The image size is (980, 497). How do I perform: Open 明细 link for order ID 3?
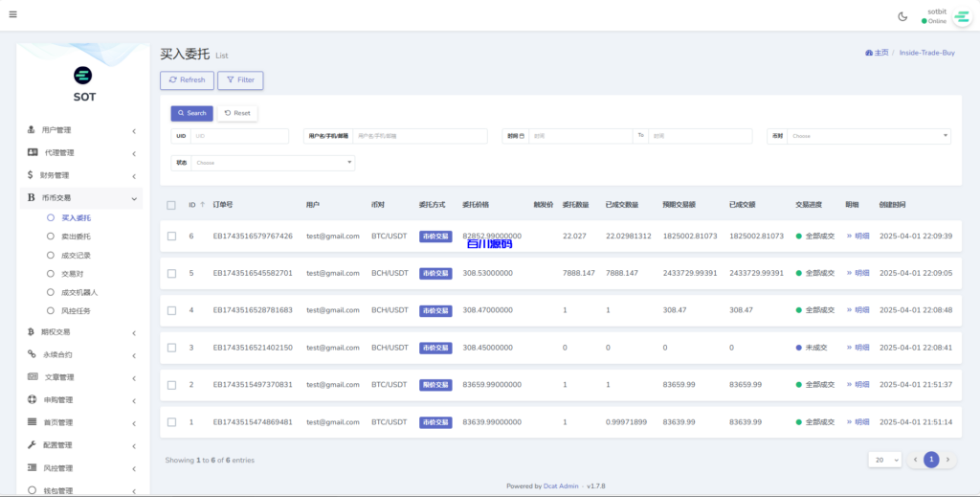point(858,347)
